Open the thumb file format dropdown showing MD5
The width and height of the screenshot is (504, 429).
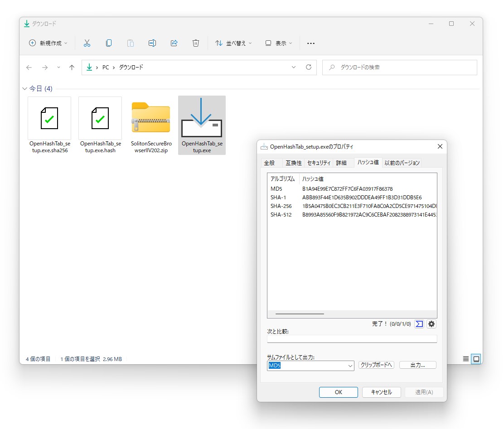pyautogui.click(x=350, y=366)
